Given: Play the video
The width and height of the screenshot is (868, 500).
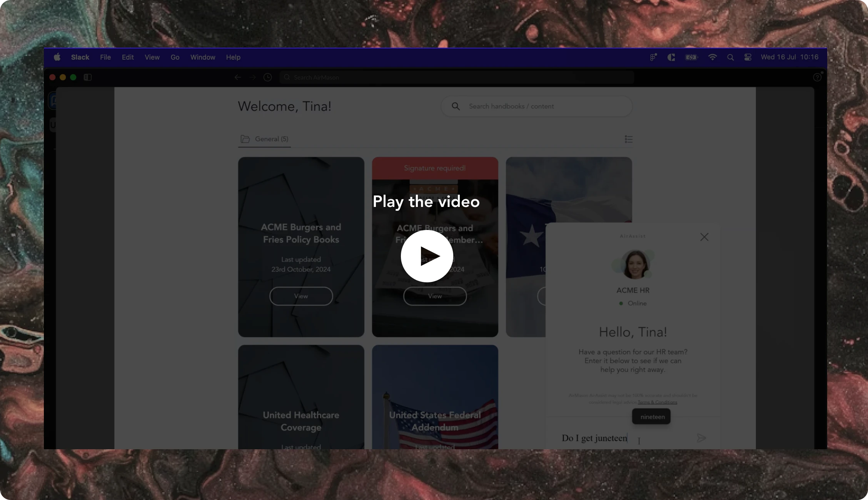Looking at the screenshot, I should pos(427,256).
